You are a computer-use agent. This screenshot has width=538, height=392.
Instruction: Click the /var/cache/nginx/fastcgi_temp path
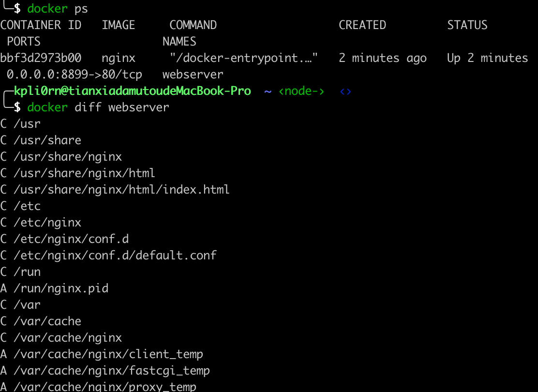112,371
